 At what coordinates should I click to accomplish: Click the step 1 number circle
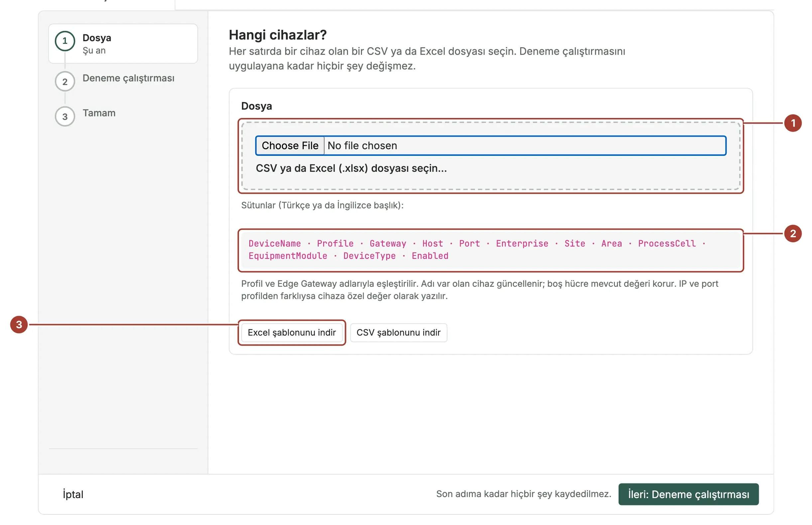tap(65, 41)
